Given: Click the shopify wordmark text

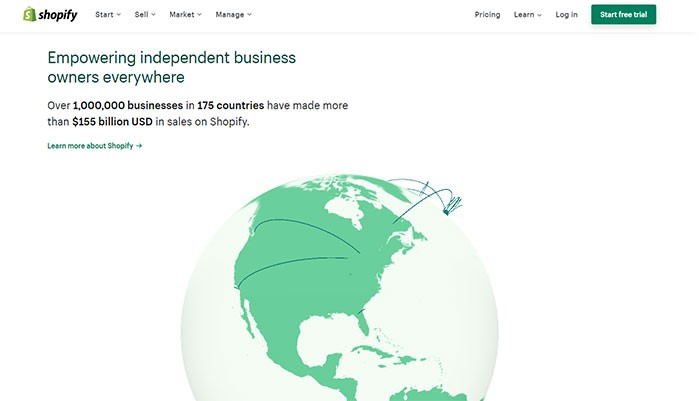Looking at the screenshot, I should [x=58, y=15].
